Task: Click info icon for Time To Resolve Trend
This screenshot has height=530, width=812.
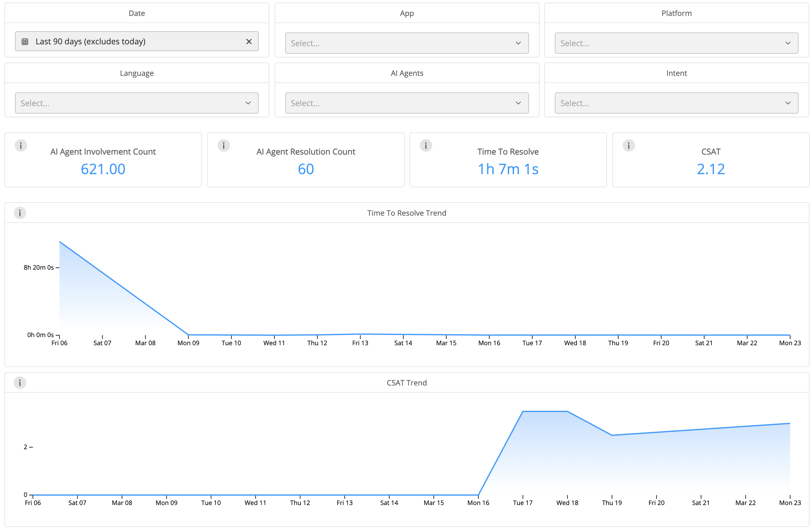Action: [x=20, y=213]
